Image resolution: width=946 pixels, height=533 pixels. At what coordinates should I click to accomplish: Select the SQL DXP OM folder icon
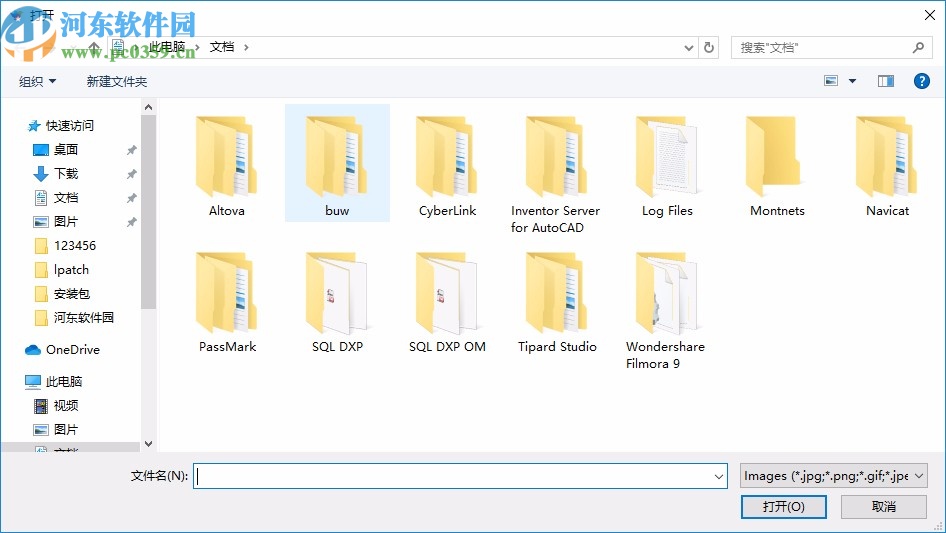tap(447, 293)
